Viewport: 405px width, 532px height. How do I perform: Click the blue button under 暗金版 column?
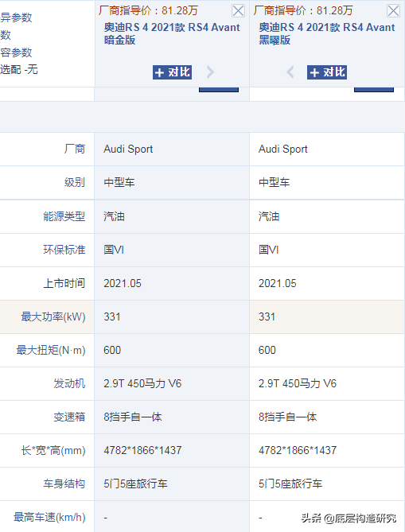pos(219,90)
